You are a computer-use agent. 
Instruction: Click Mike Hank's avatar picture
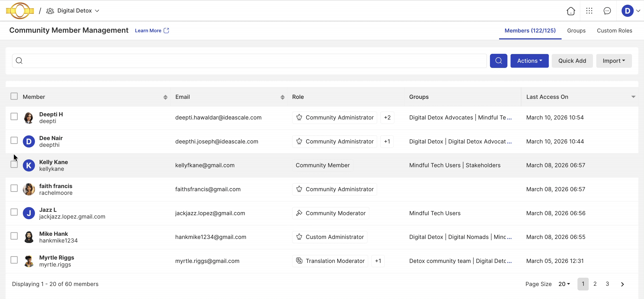pyautogui.click(x=29, y=237)
